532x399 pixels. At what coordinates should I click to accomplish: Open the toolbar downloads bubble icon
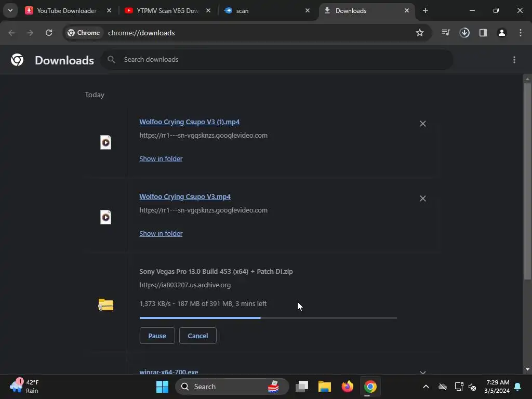click(x=464, y=33)
